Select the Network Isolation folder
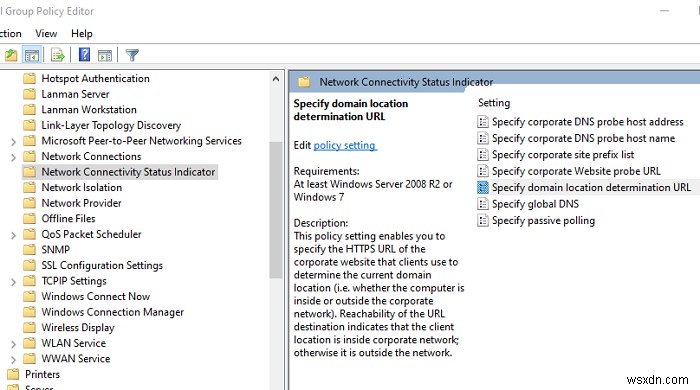Image resolution: width=700 pixels, height=390 pixels. (x=72, y=187)
